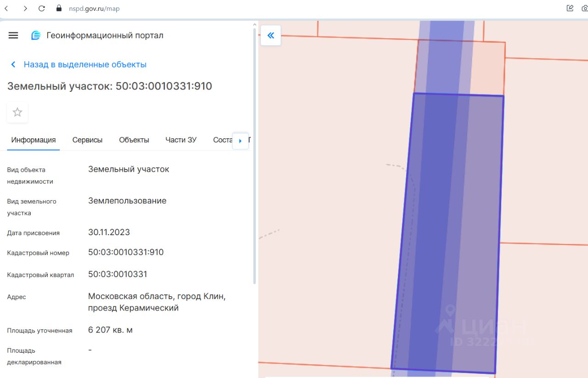Click the blue back chevron beside Назад

coord(13,65)
